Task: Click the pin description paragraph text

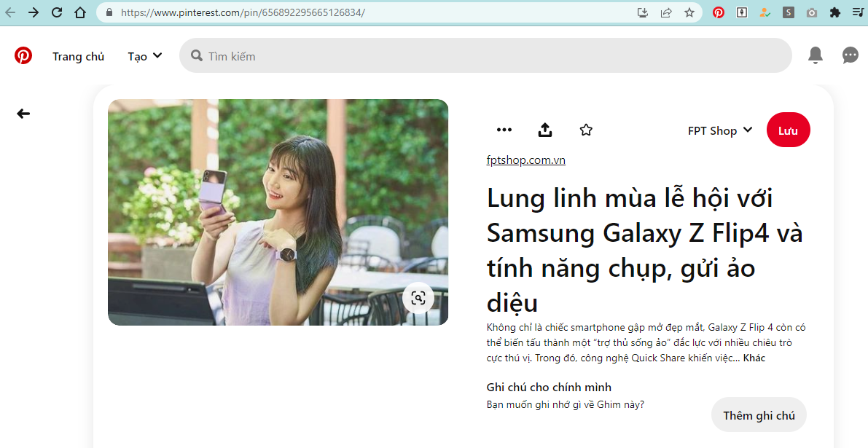Action: coord(646,342)
